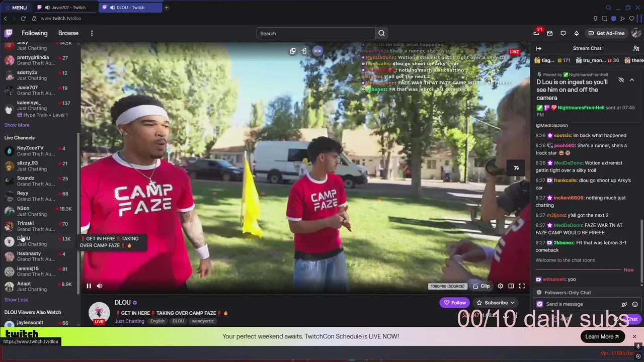Toggle fullscreen on the video player
The image size is (644, 362).
pos(522,286)
